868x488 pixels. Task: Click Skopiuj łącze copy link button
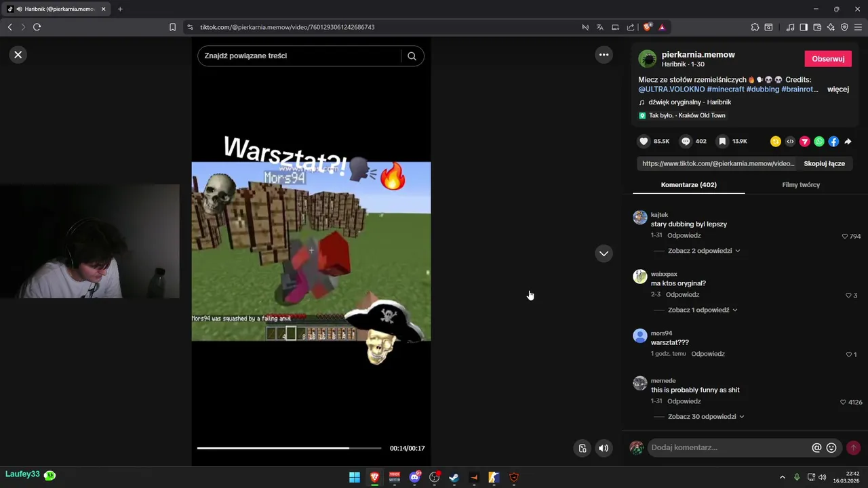[x=824, y=163]
